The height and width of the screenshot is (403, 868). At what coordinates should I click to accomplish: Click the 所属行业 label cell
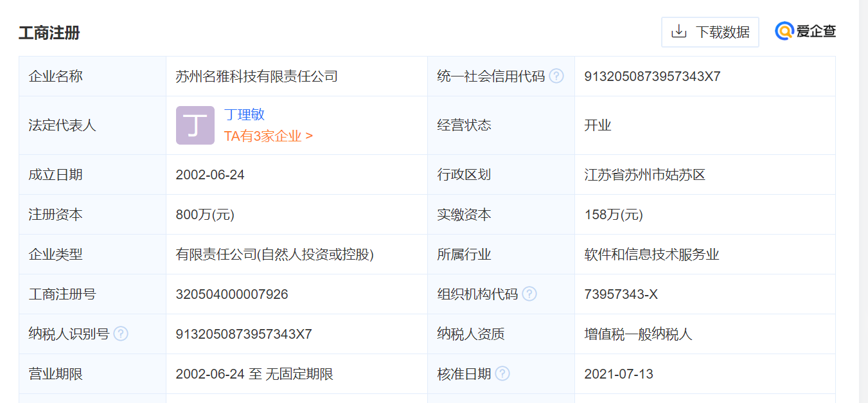[x=501, y=255]
